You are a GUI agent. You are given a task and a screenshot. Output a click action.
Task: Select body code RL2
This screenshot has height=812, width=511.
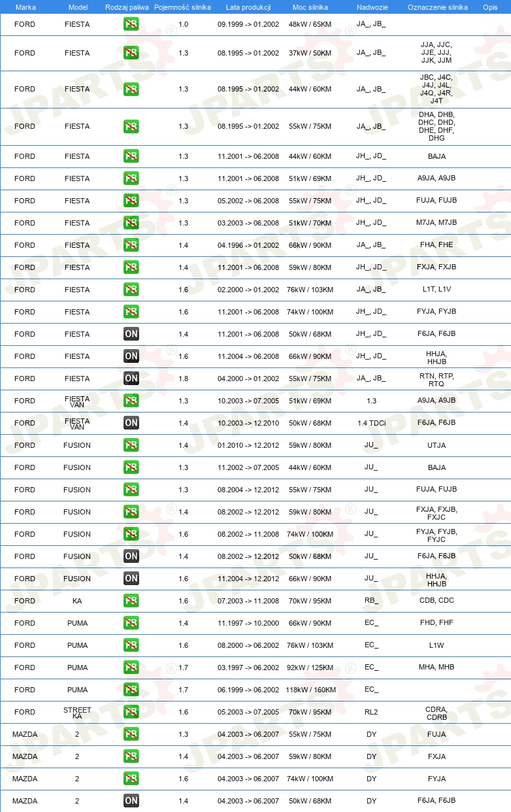pos(371,712)
